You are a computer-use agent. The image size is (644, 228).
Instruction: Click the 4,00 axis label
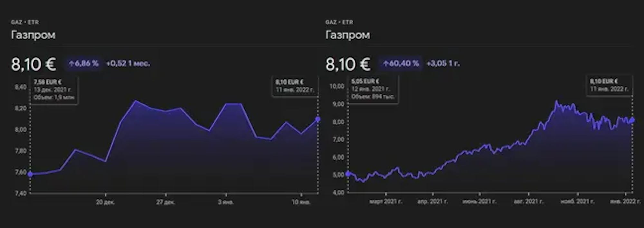(338, 193)
